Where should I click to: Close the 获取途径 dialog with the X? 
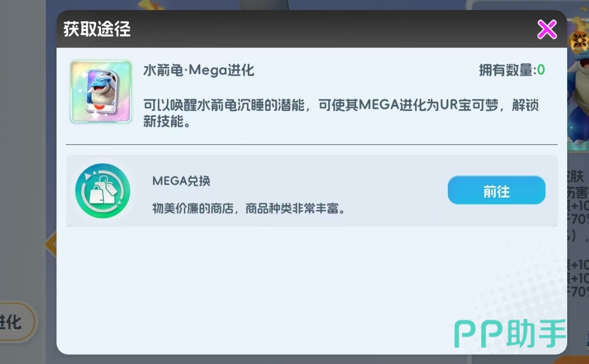pos(546,29)
